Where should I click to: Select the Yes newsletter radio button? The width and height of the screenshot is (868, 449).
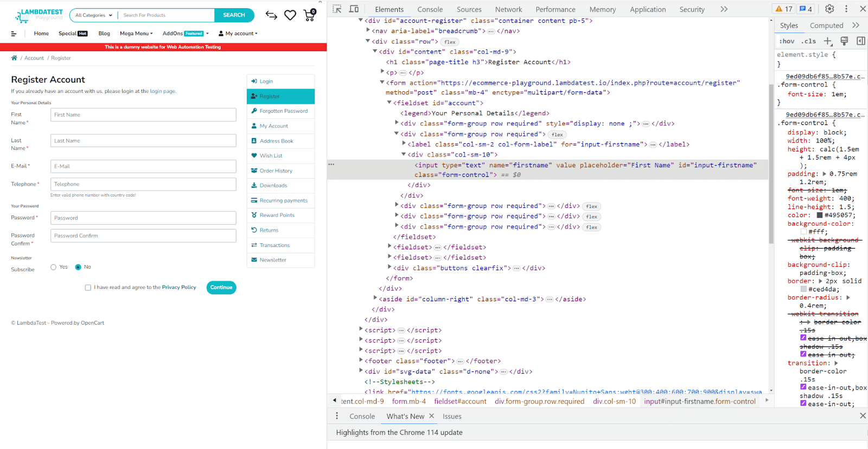pos(53,267)
